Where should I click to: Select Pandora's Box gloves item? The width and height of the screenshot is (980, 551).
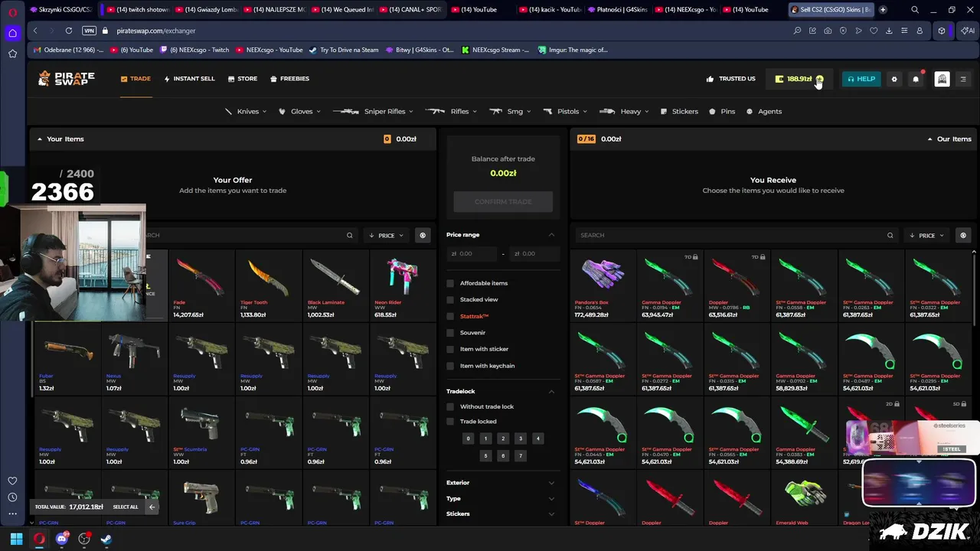603,285
